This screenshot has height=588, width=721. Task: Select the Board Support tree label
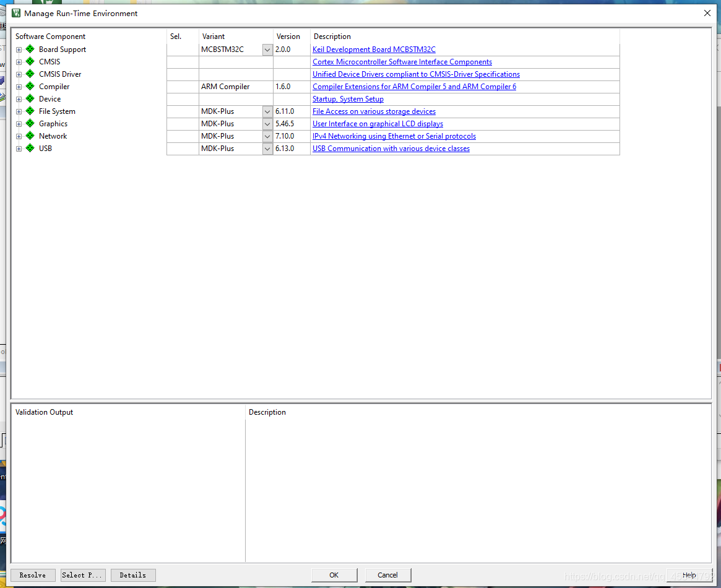click(63, 49)
